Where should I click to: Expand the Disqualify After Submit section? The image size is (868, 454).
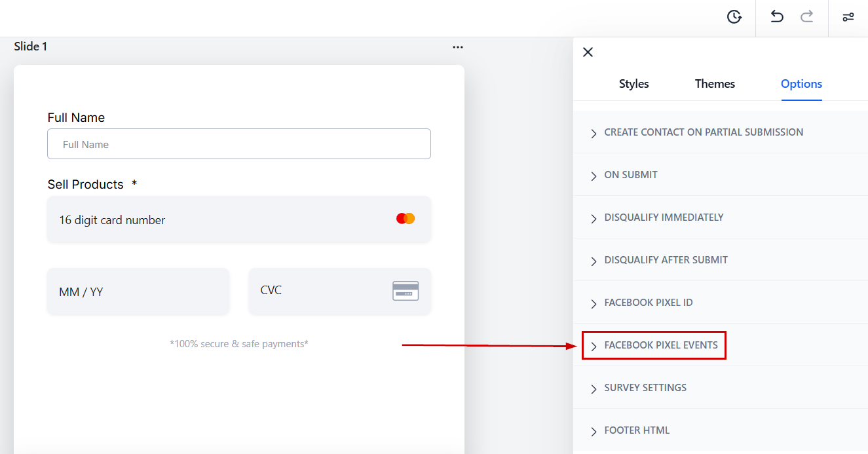pos(721,260)
